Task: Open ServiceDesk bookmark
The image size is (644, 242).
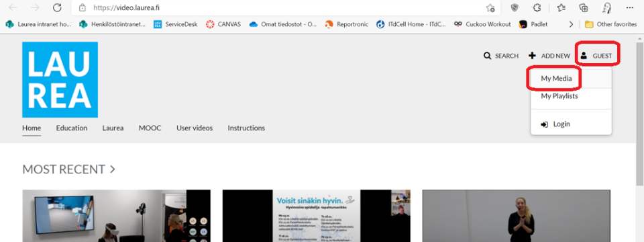Action: pos(175,24)
